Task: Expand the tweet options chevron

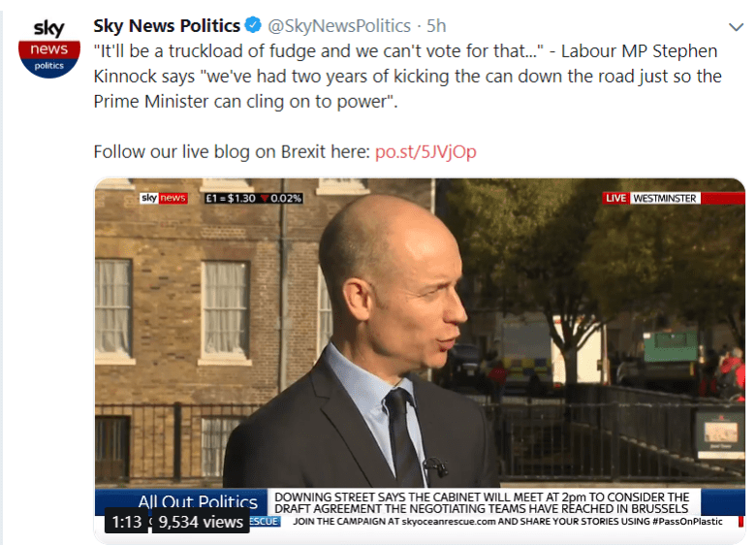Action: point(736,27)
